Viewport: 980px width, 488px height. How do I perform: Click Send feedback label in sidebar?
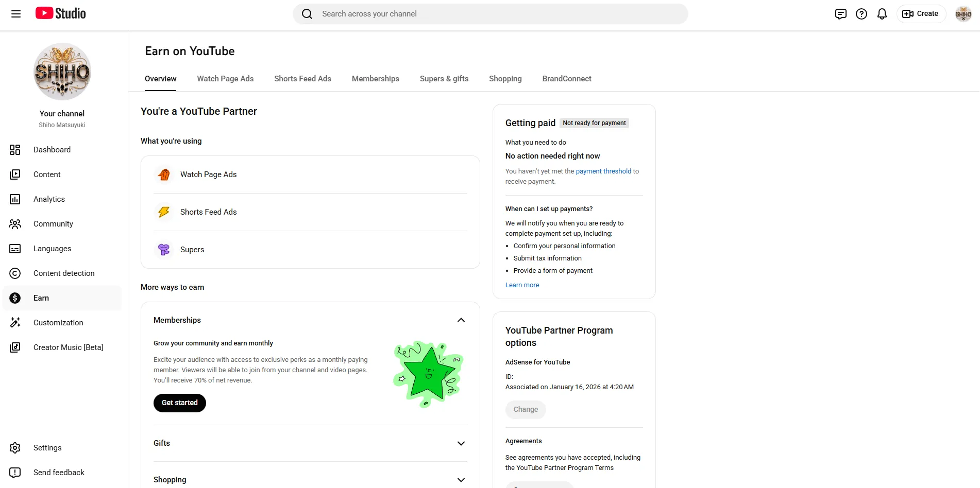[x=59, y=473]
